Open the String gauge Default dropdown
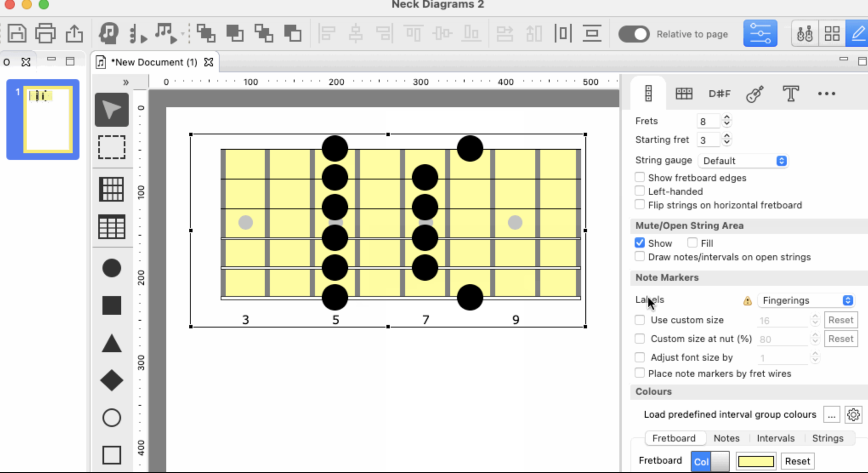This screenshot has height=473, width=868. click(743, 161)
